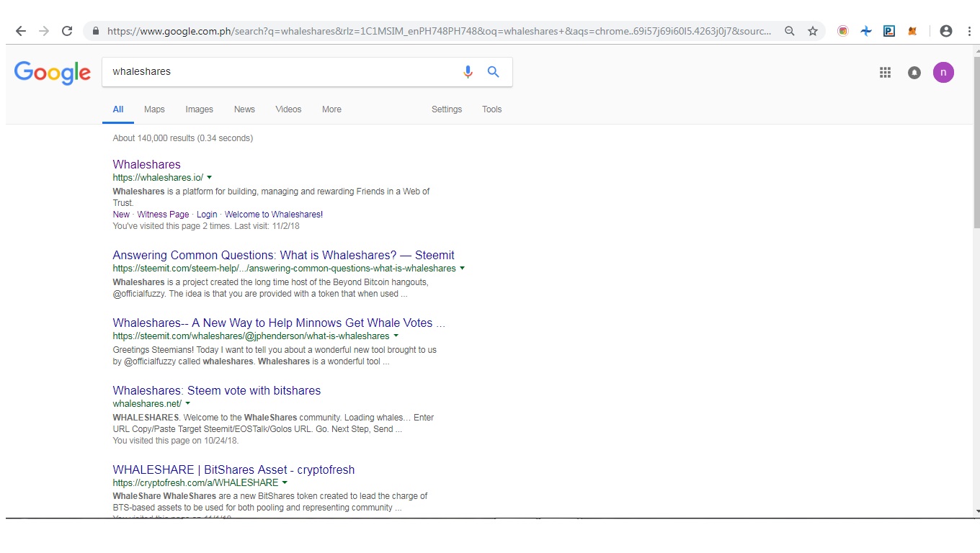Go back with the browser back arrow
This screenshot has width=980, height=553.
coord(21,31)
